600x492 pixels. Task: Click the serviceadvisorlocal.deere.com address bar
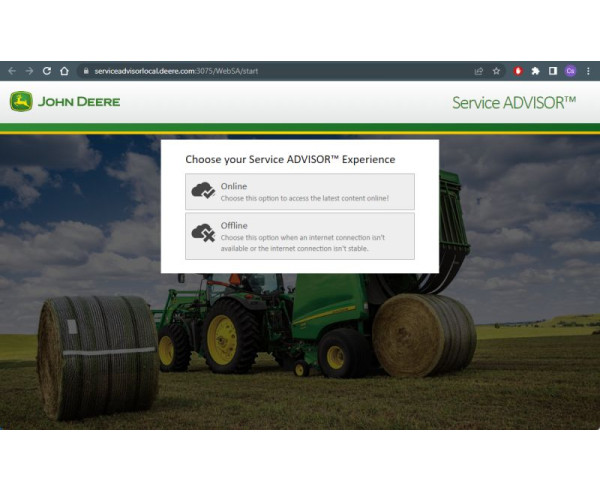[200, 71]
